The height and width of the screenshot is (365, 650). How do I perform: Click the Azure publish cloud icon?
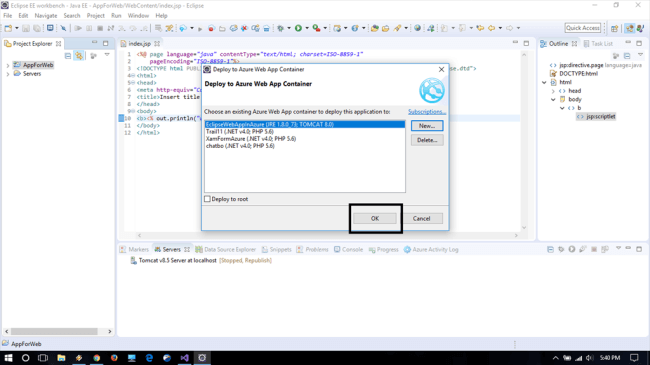click(183, 28)
